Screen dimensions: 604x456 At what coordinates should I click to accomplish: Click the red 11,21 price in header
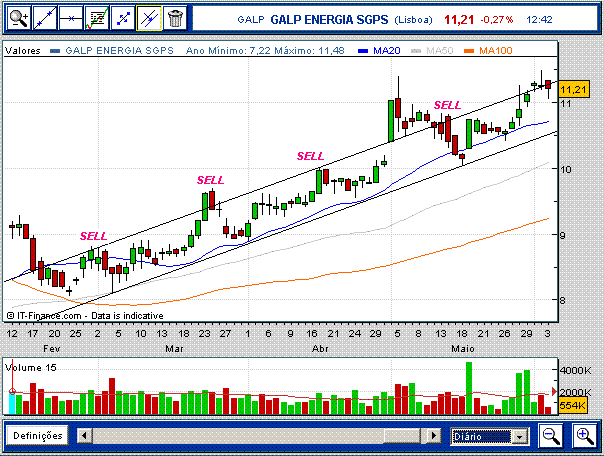pos(459,20)
